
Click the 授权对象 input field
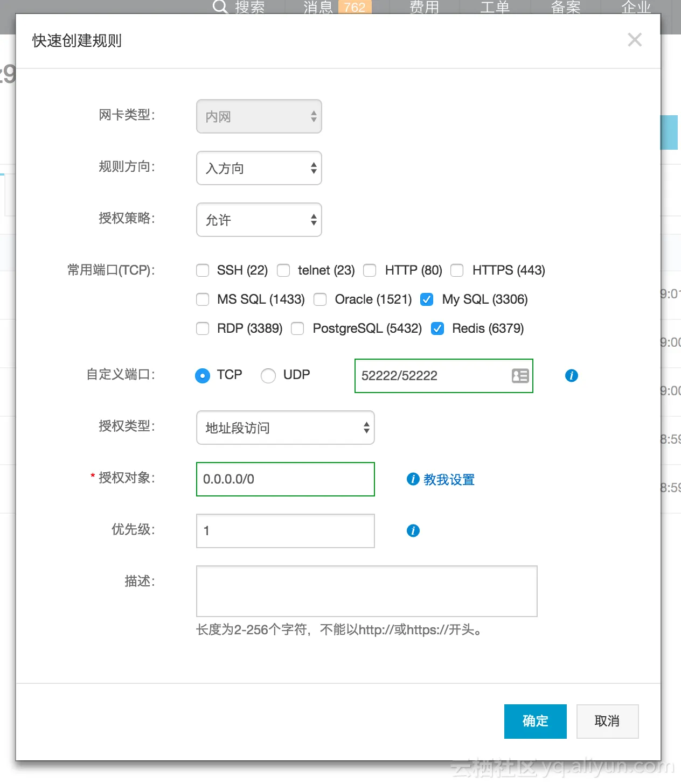pos(286,479)
